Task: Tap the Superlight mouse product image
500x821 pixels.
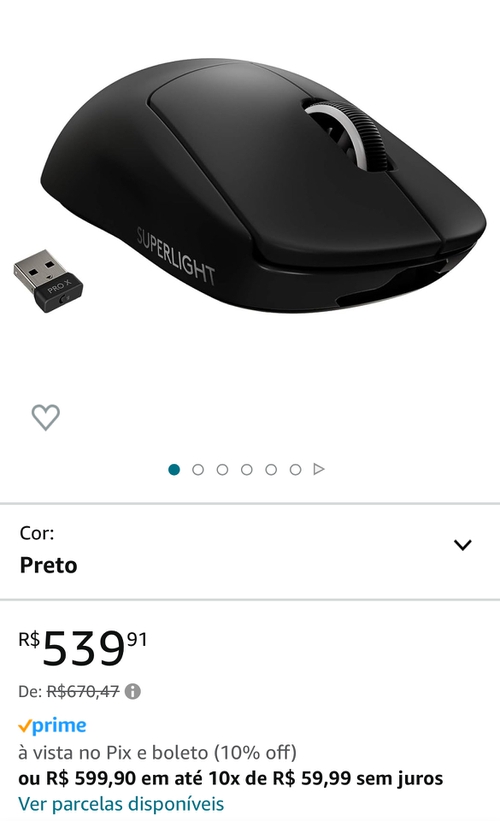Action: (264, 186)
